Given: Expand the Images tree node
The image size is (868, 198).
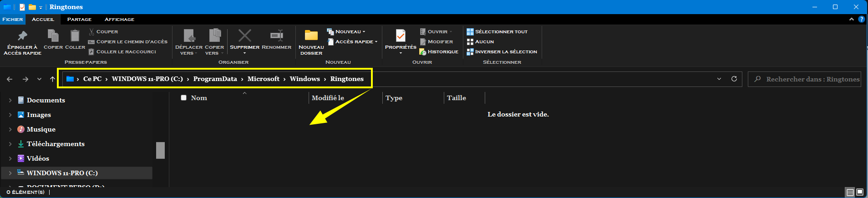Looking at the screenshot, I should coord(10,115).
